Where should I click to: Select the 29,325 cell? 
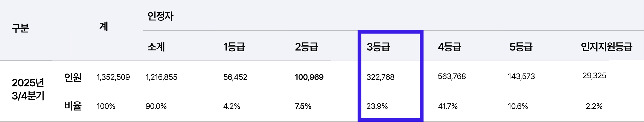coord(594,76)
